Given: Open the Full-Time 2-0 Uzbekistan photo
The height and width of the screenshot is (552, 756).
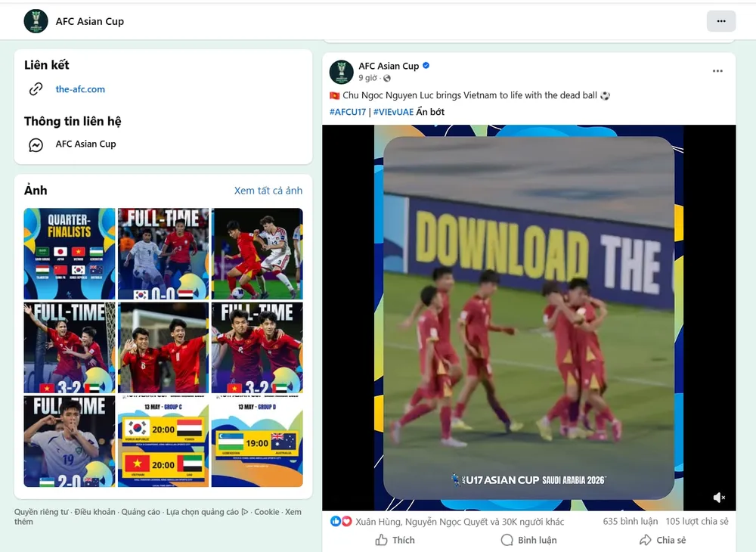Looking at the screenshot, I should pyautogui.click(x=70, y=441).
